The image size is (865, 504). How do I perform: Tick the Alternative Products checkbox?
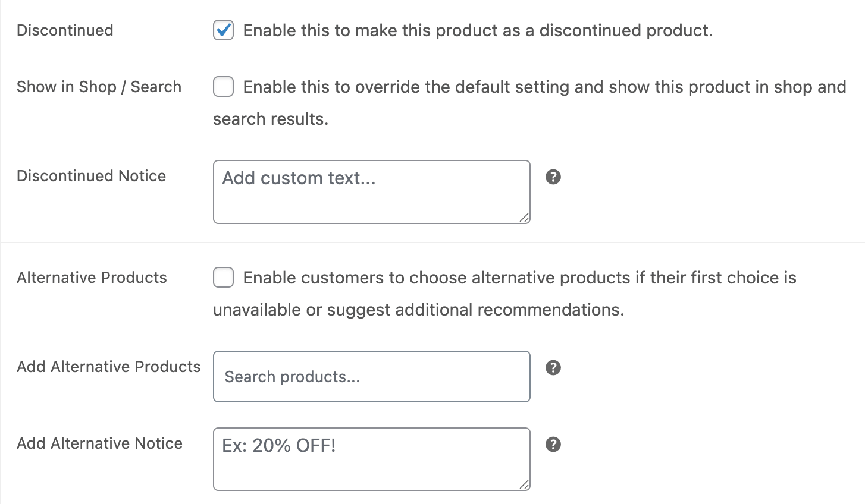[x=224, y=278]
